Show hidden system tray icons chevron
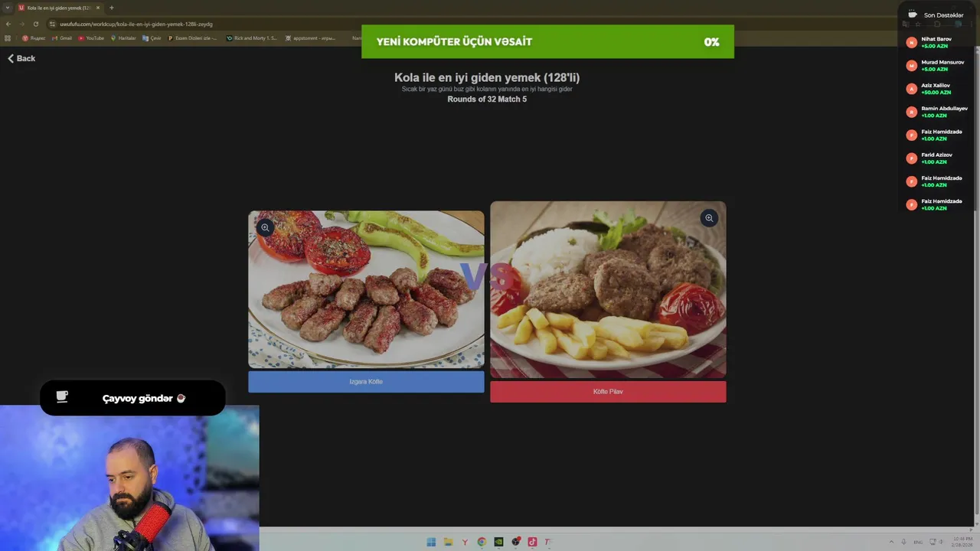 pos(890,542)
